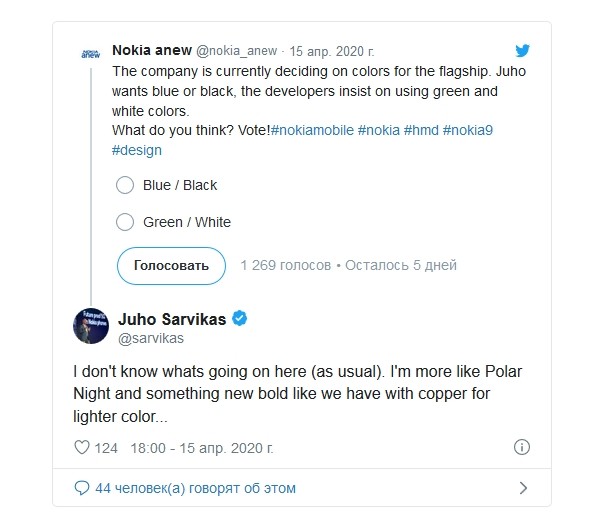The image size is (608, 525).
Task: Click the Twitter bird logo icon
Action: point(522,50)
